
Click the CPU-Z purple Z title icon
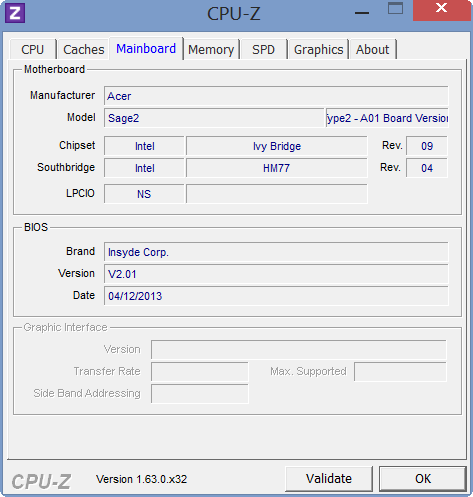pyautogui.click(x=15, y=13)
